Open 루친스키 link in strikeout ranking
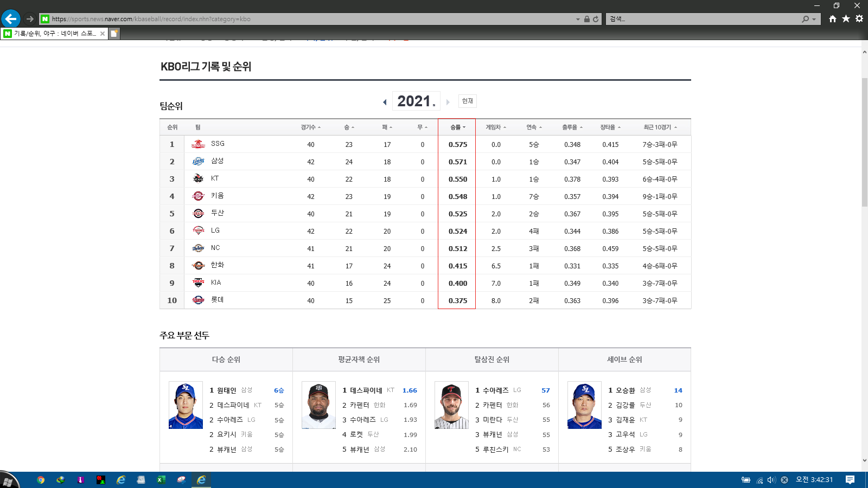 (496, 450)
